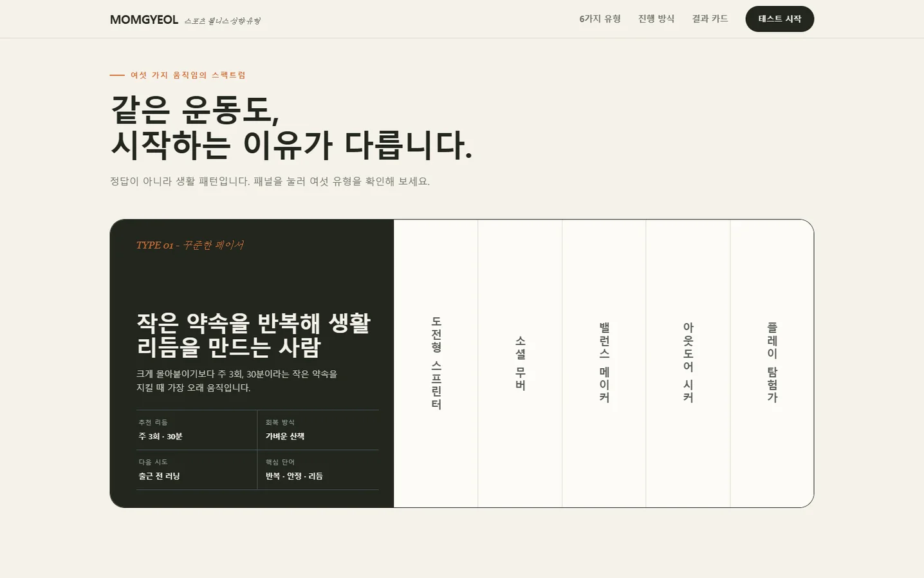Click the heading 작은 약속을 반복해 생활 리듬을 만드는 사람

tap(254, 335)
